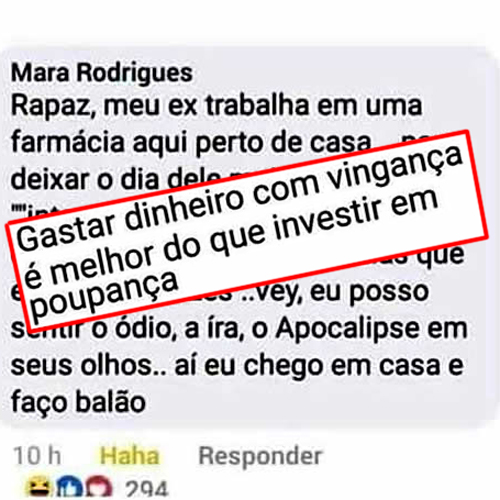Viewport: 500px width, 500px height.
Task: Click the Responder link to reply
Action: [260, 455]
